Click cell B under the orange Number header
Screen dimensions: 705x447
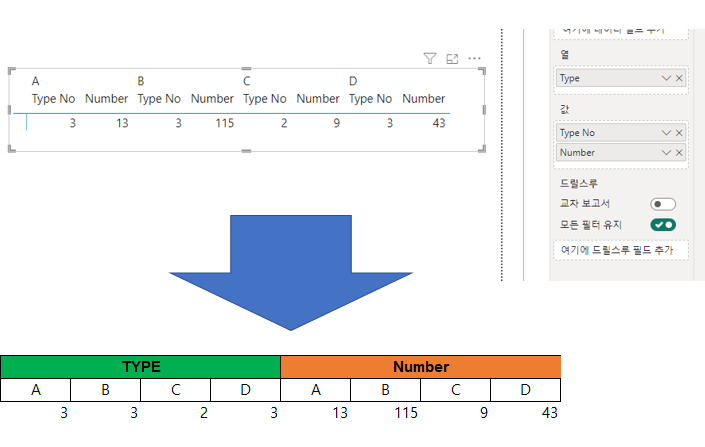pyautogui.click(x=385, y=390)
